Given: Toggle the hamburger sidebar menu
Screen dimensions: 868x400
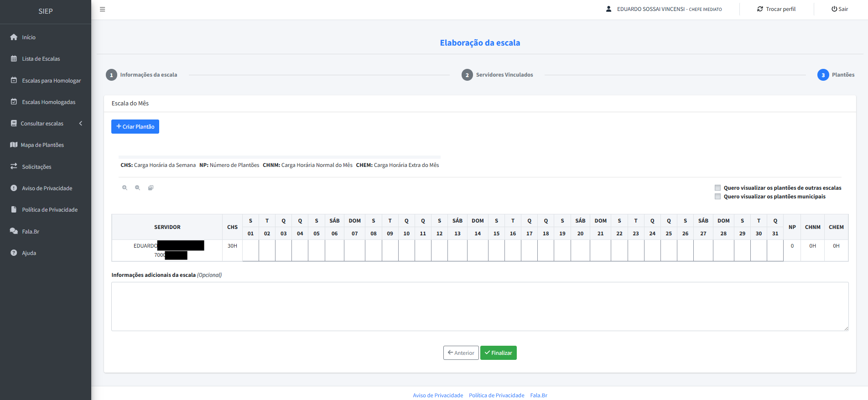Looking at the screenshot, I should (103, 10).
